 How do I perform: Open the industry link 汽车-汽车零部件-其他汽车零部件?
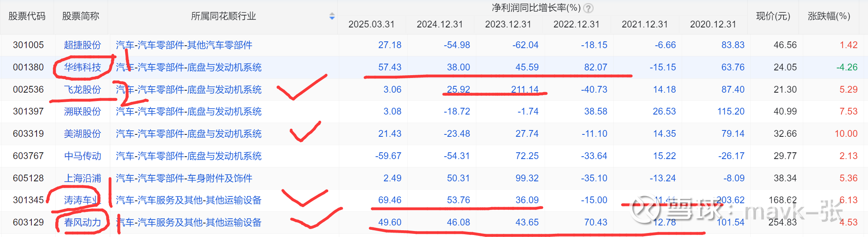point(184,45)
